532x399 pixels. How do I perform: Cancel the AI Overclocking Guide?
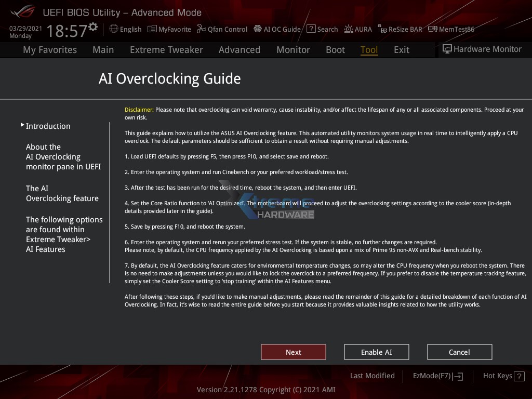point(459,352)
